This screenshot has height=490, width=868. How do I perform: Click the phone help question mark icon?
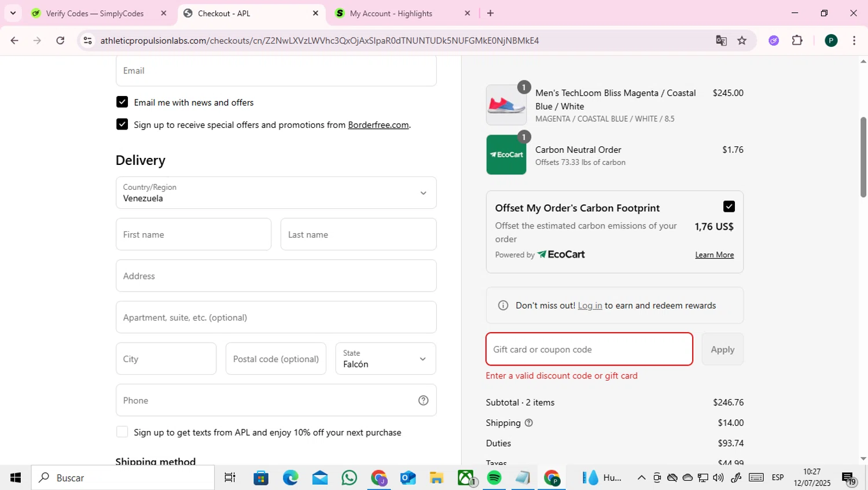(x=424, y=400)
